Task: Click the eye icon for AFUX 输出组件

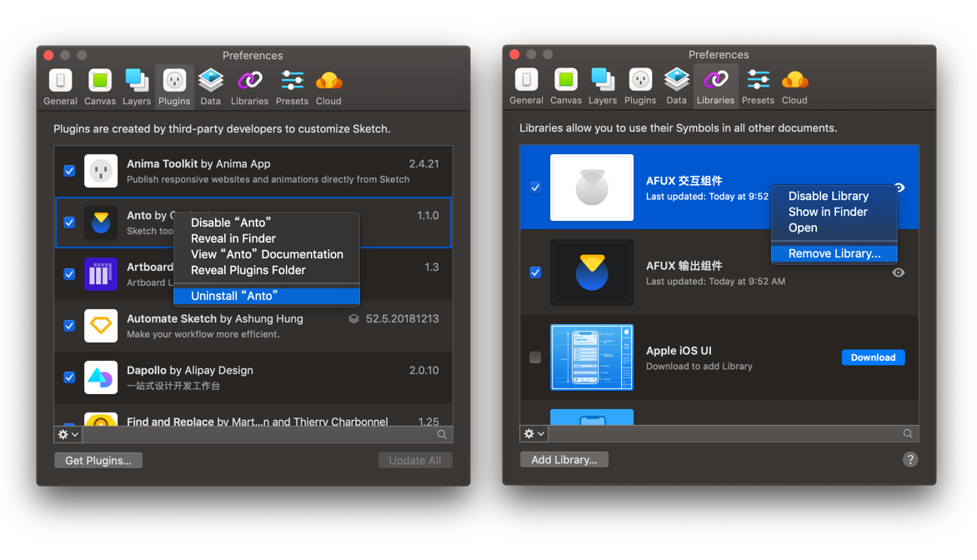Action: coord(898,272)
